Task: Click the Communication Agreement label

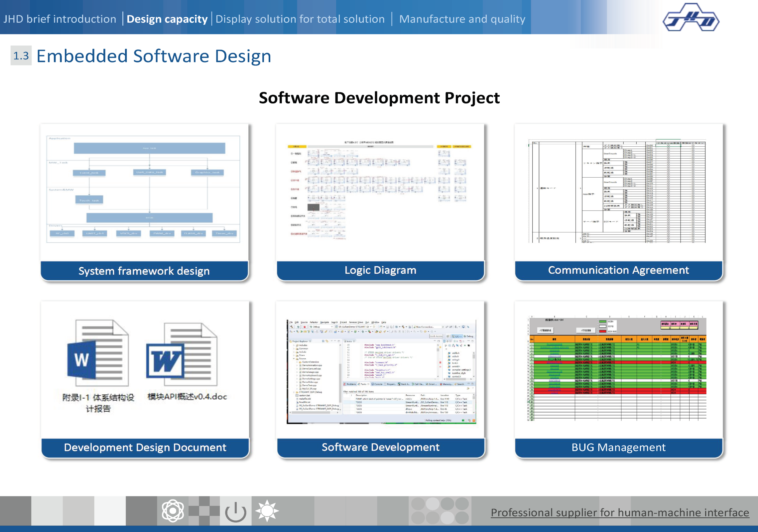Action: coord(618,270)
